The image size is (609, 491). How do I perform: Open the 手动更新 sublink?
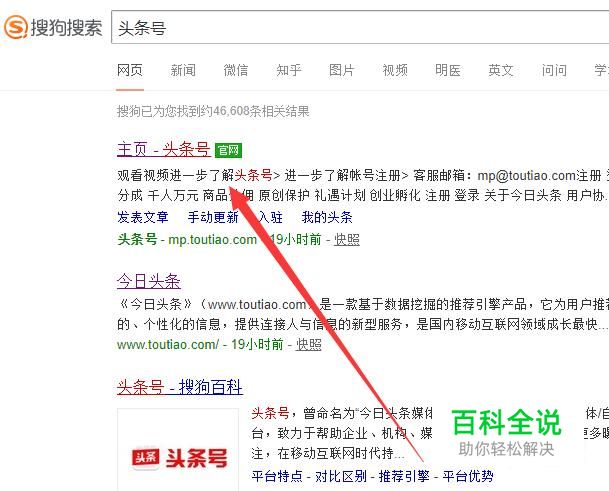point(213,217)
